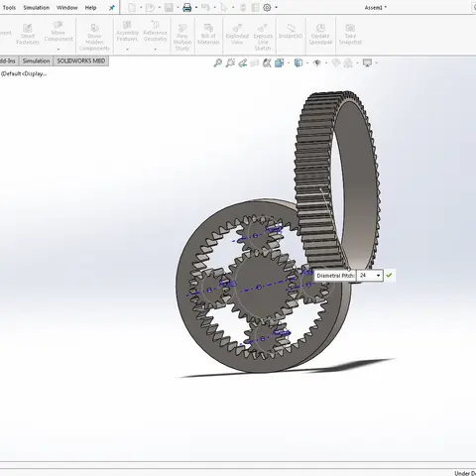
Task: Click the Display Style cube icon
Action: coord(298,62)
